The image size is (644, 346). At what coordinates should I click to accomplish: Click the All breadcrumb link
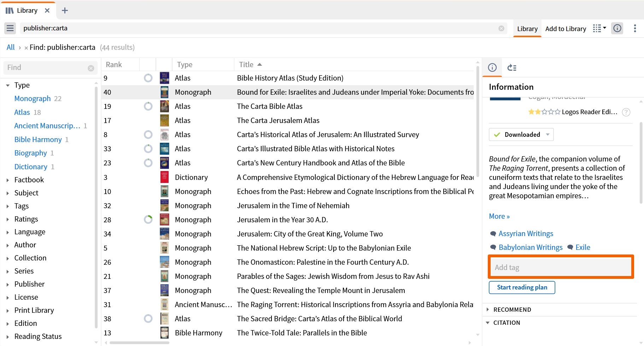(11, 47)
